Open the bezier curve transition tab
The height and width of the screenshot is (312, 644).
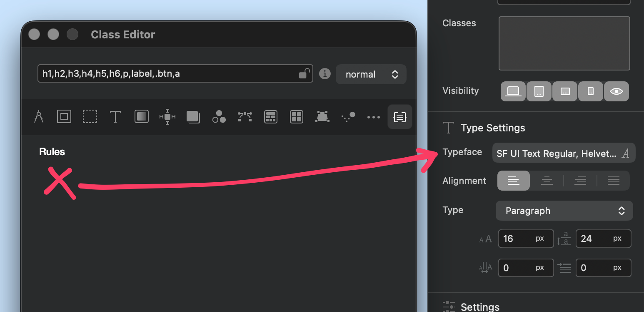pyautogui.click(x=245, y=117)
